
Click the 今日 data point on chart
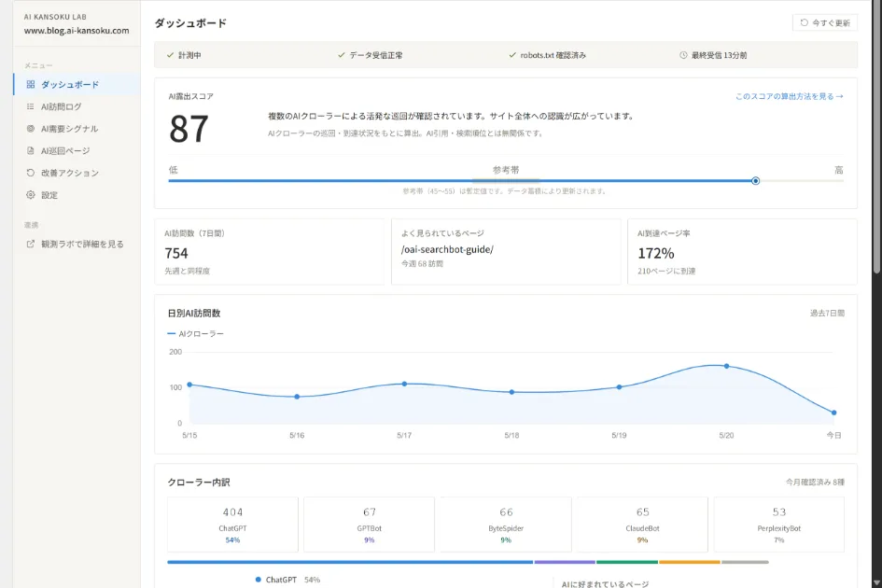pos(833,413)
